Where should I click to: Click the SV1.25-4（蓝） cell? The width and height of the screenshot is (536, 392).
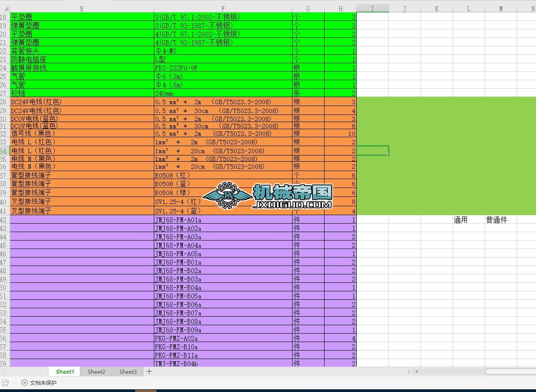[x=223, y=211]
